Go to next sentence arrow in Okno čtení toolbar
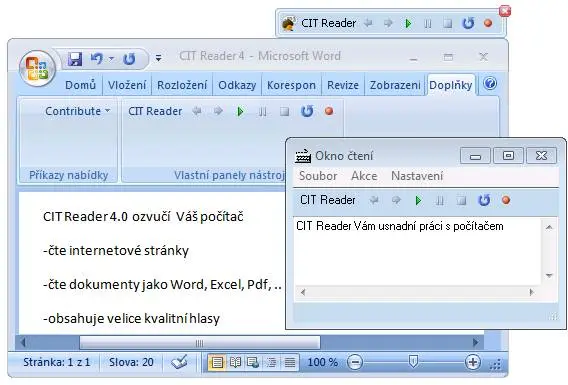Viewport: 568px width, 385px height. point(396,200)
